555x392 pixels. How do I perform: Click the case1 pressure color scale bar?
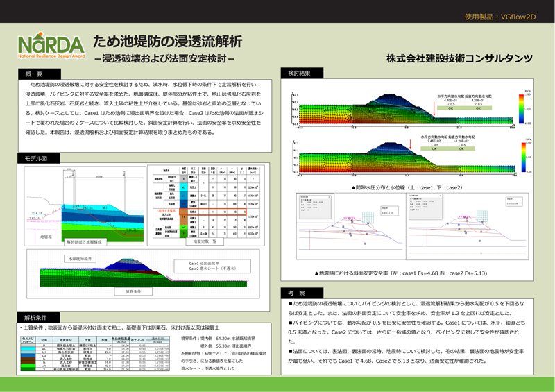[521, 109]
